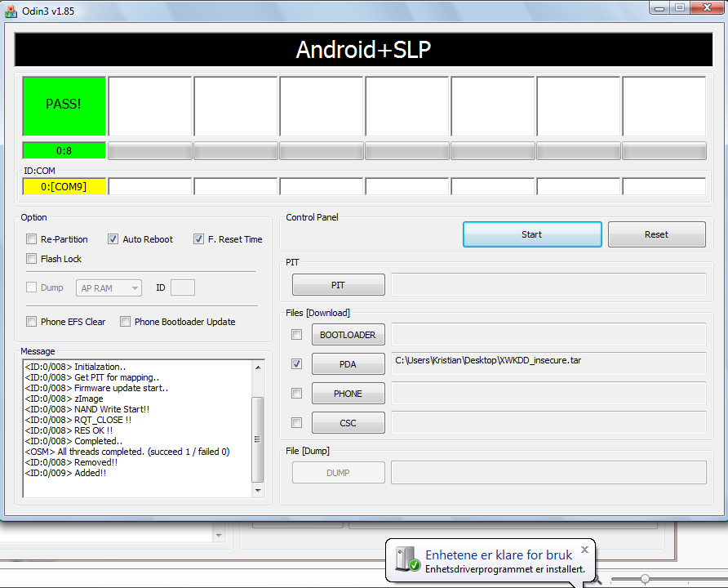This screenshot has height=588, width=728.
Task: Open the AP RAM dropdown
Action: point(109,288)
